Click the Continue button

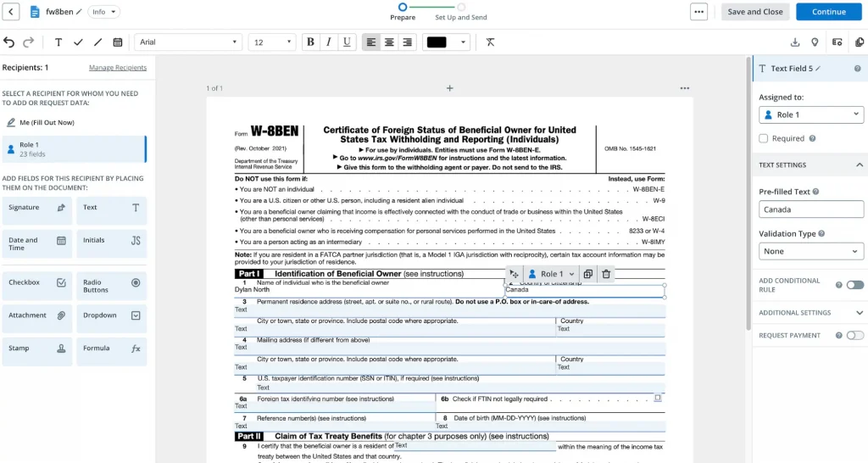tap(828, 12)
